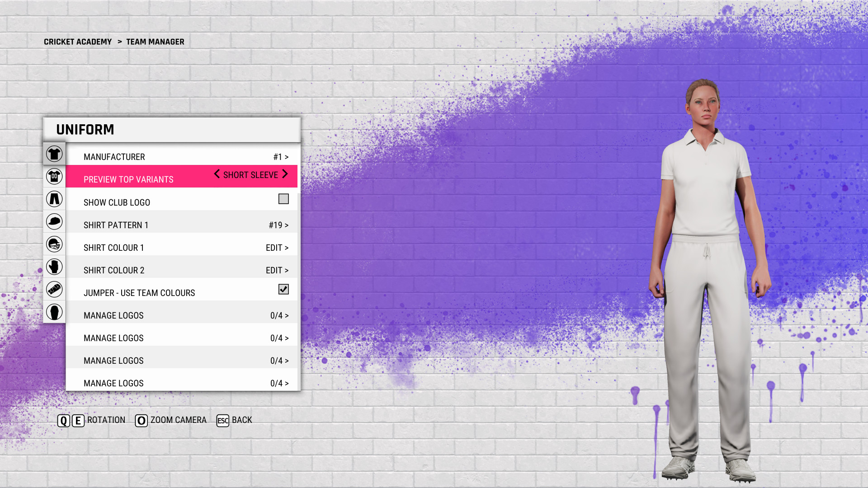Uncheck Jumper - Use Team Colours
This screenshot has height=488, width=868.
tap(283, 289)
